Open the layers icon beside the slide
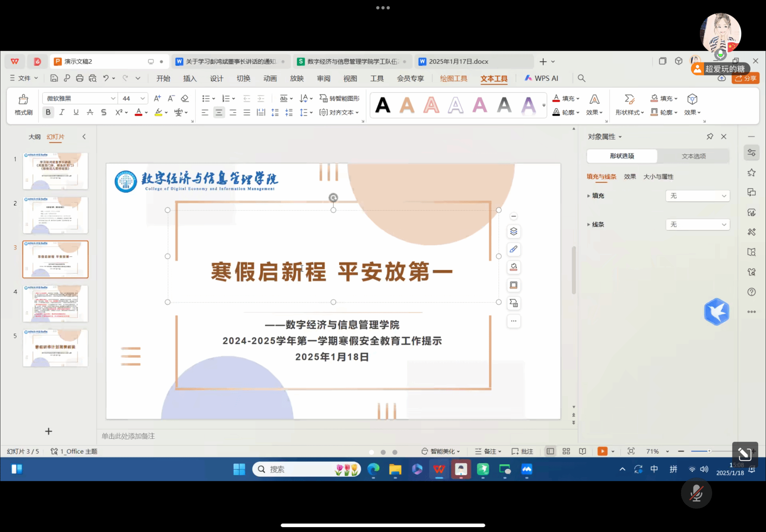The height and width of the screenshot is (532, 766). 514,231
